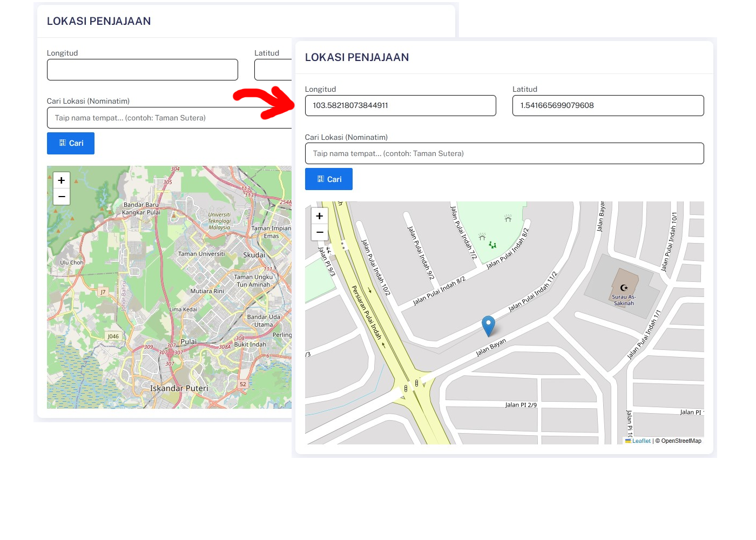Select the Longitud field showing 103.58218073844911

point(401,105)
